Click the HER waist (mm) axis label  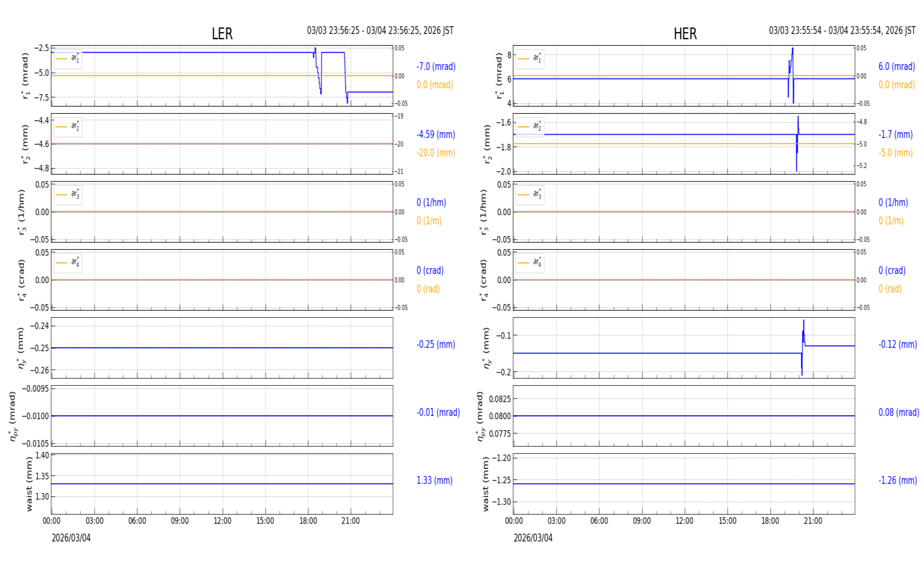point(486,484)
